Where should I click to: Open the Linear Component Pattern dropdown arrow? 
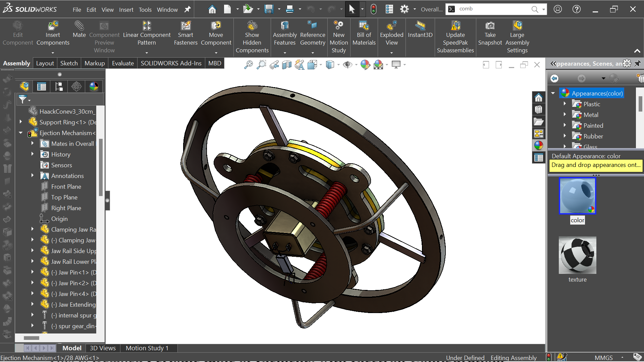[x=147, y=53]
